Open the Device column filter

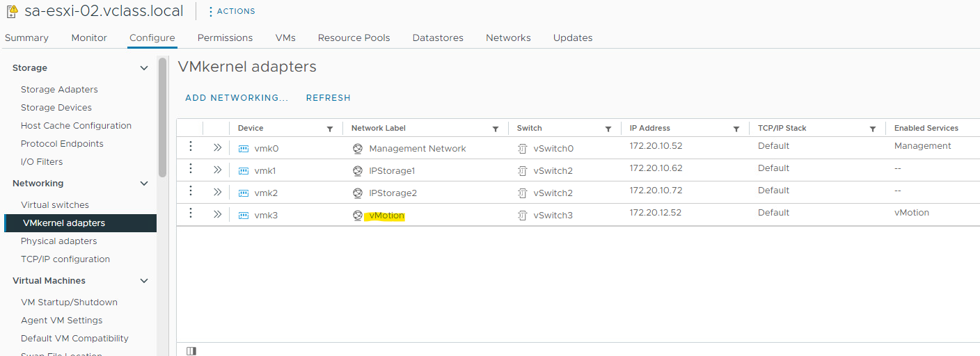[x=330, y=129]
